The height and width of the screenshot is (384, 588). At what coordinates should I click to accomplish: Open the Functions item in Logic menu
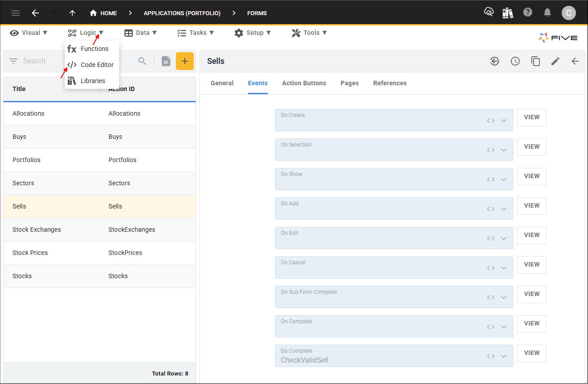click(94, 49)
